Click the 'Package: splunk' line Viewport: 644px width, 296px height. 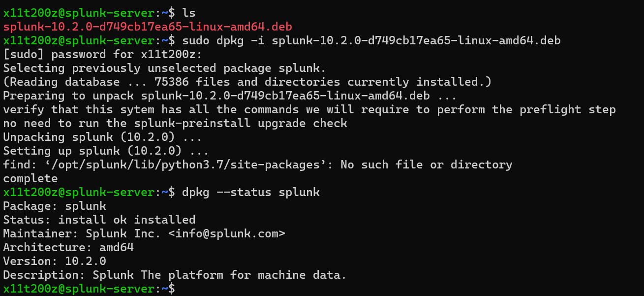pos(55,206)
